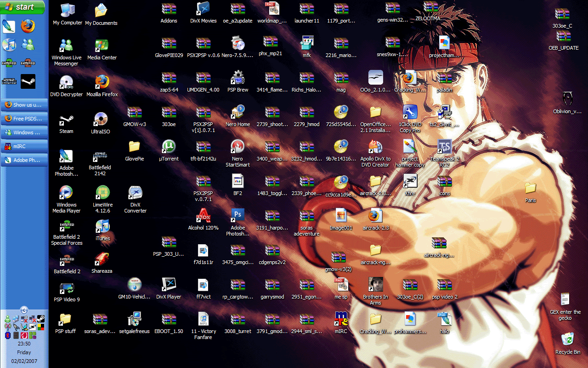The image size is (588, 368).
Task: Launch DivX Player shortcut
Action: tap(169, 288)
